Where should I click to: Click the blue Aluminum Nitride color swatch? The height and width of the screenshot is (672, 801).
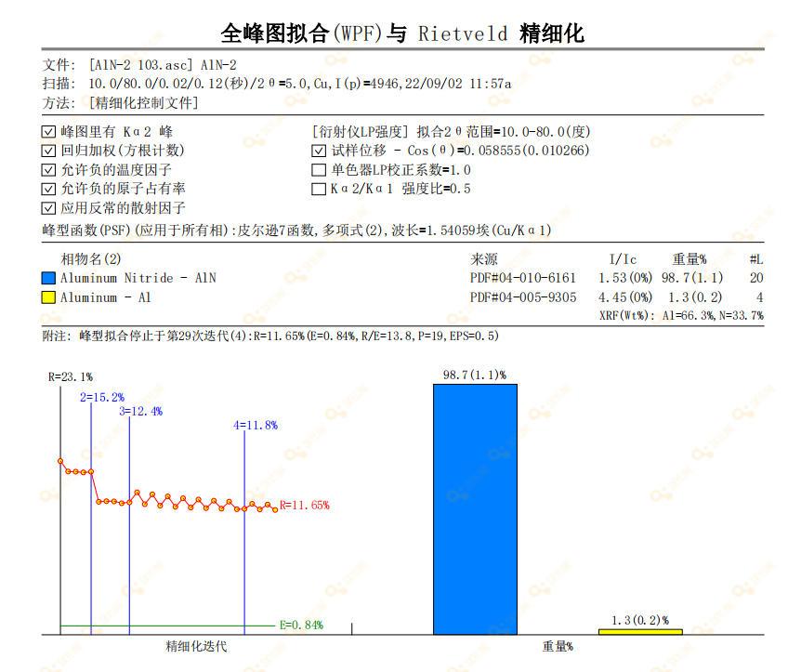pyautogui.click(x=48, y=278)
